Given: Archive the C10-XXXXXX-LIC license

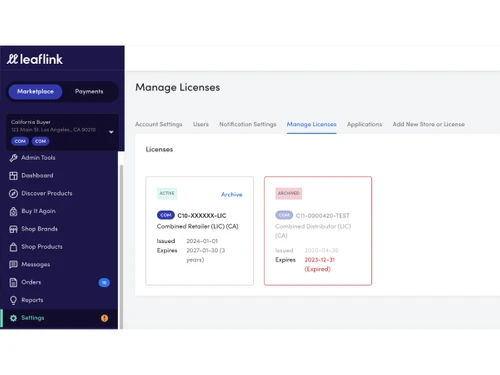Looking at the screenshot, I should tap(232, 194).
